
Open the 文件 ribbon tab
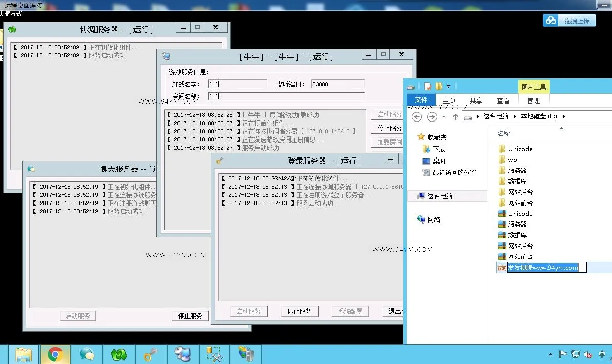click(x=421, y=100)
